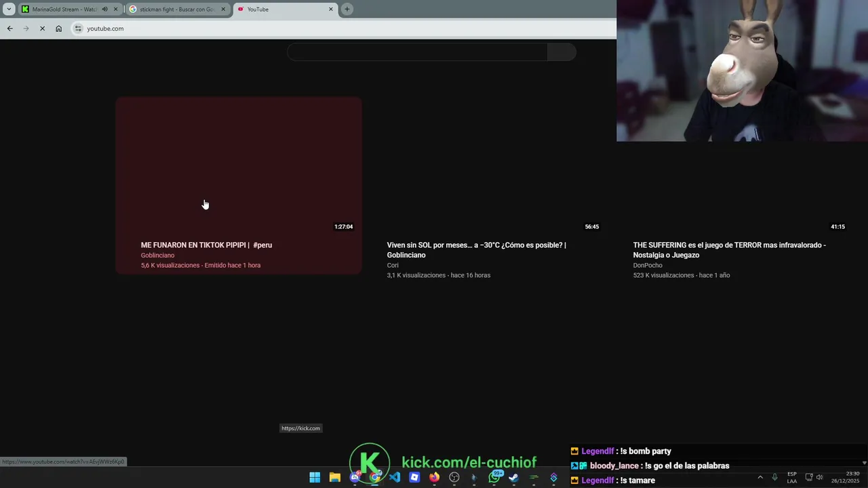Click bloody_lance's chat message

coord(650,466)
